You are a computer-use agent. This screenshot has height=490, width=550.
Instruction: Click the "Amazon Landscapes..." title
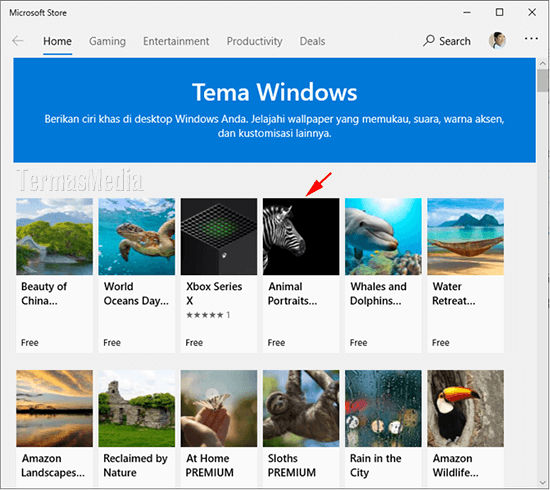point(53,465)
